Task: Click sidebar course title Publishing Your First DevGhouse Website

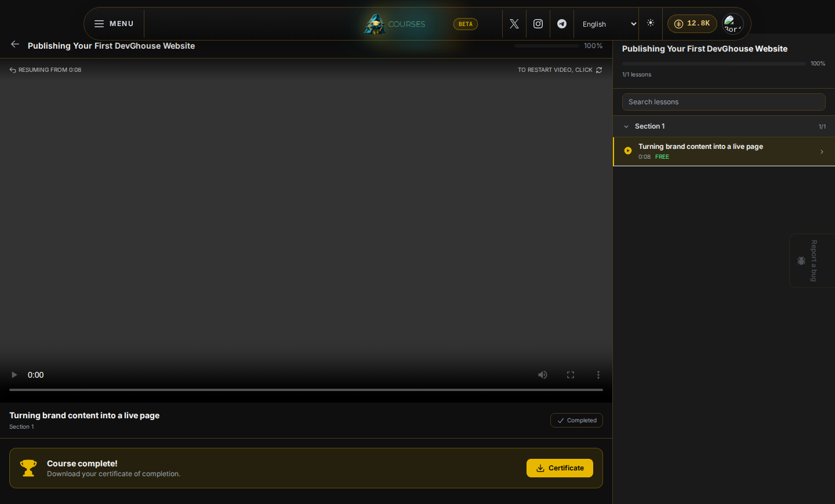Action: 705,49
